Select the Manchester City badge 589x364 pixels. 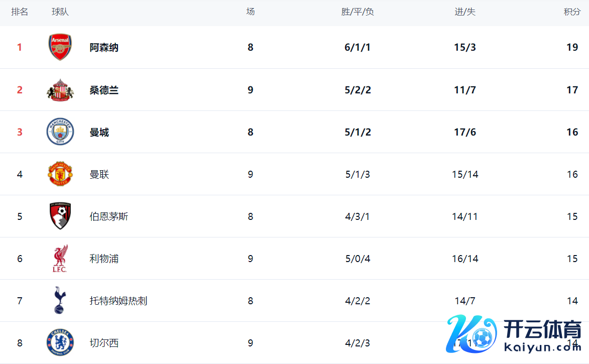click(x=60, y=132)
